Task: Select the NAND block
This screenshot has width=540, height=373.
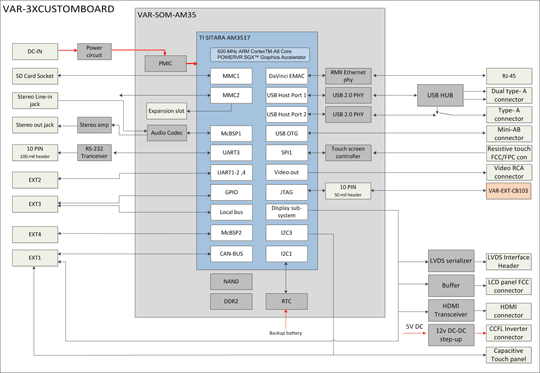Action: pos(231,282)
